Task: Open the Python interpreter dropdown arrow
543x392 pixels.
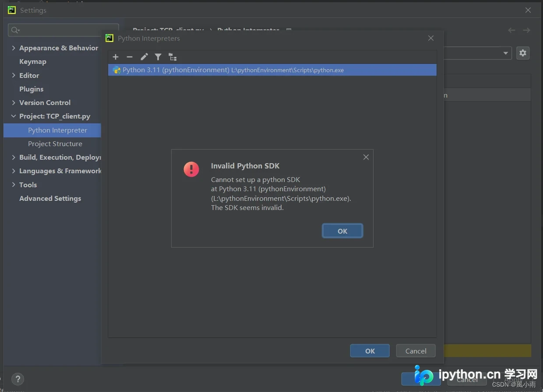Action: pyautogui.click(x=506, y=53)
